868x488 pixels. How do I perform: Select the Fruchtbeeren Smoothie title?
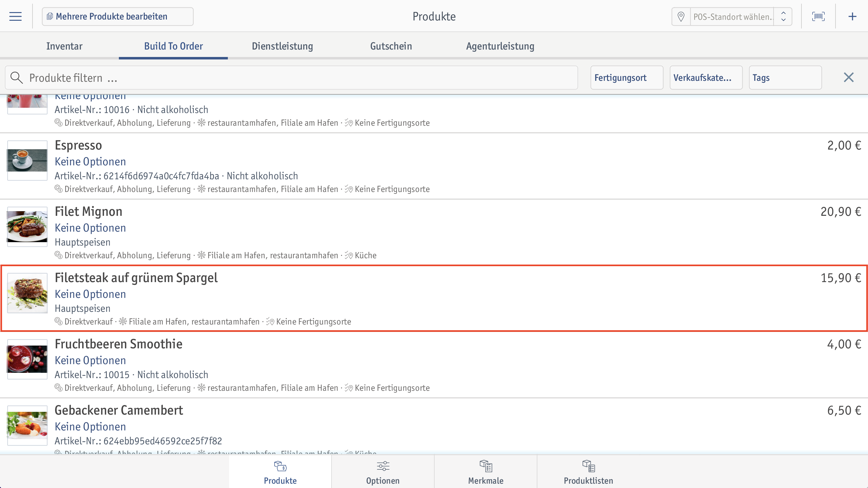(119, 344)
